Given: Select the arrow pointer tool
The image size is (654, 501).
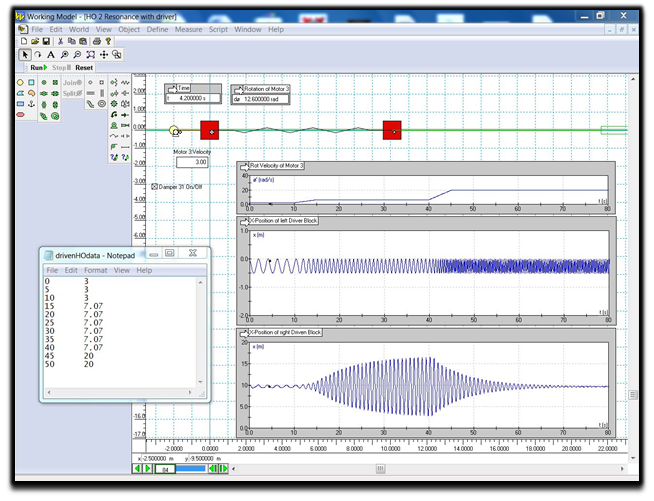Looking at the screenshot, I should [26, 54].
